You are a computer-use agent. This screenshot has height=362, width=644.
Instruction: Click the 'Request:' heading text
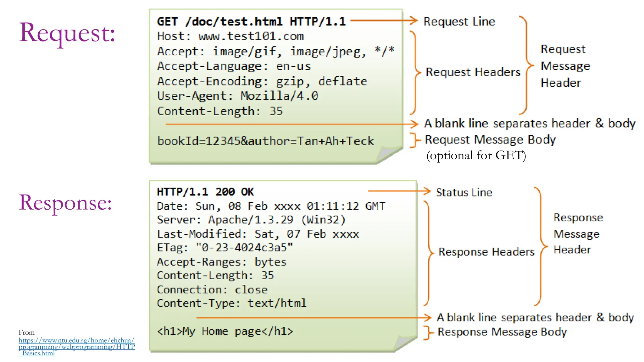coord(67,33)
